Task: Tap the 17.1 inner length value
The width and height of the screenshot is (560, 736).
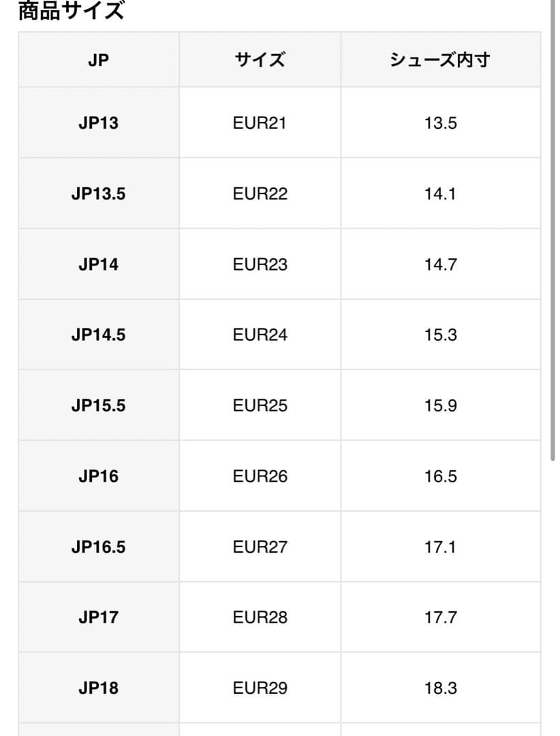Action: coord(440,547)
